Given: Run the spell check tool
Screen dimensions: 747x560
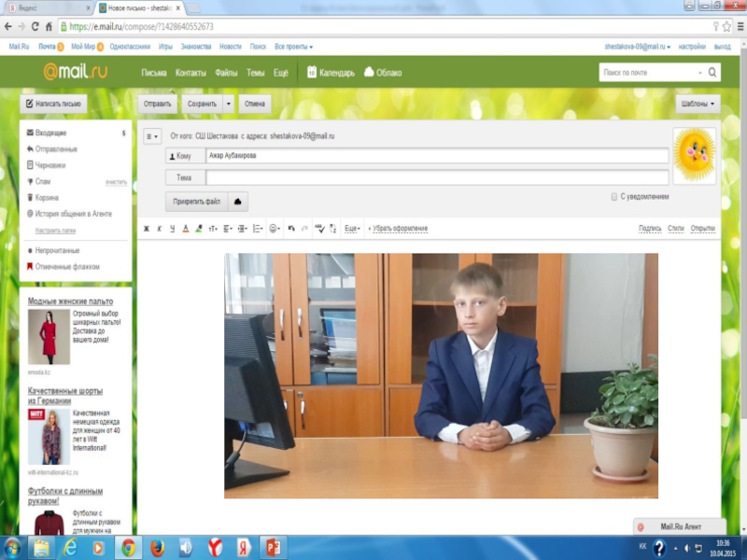Looking at the screenshot, I should 319,229.
